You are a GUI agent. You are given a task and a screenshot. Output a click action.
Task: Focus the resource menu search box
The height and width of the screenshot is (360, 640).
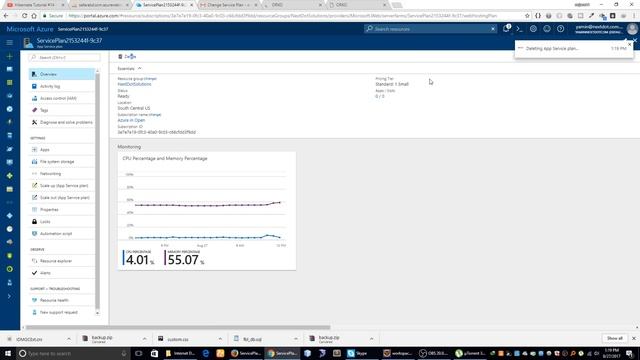pyautogui.click(x=64, y=58)
